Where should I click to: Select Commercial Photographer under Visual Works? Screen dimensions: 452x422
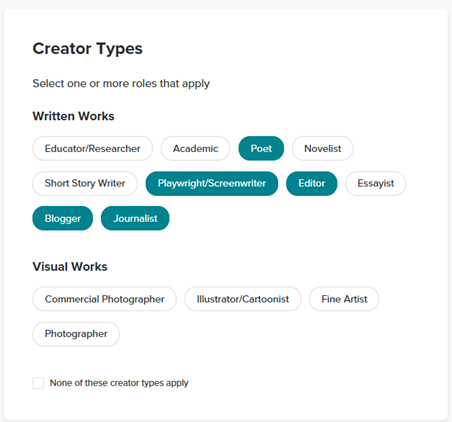click(104, 299)
